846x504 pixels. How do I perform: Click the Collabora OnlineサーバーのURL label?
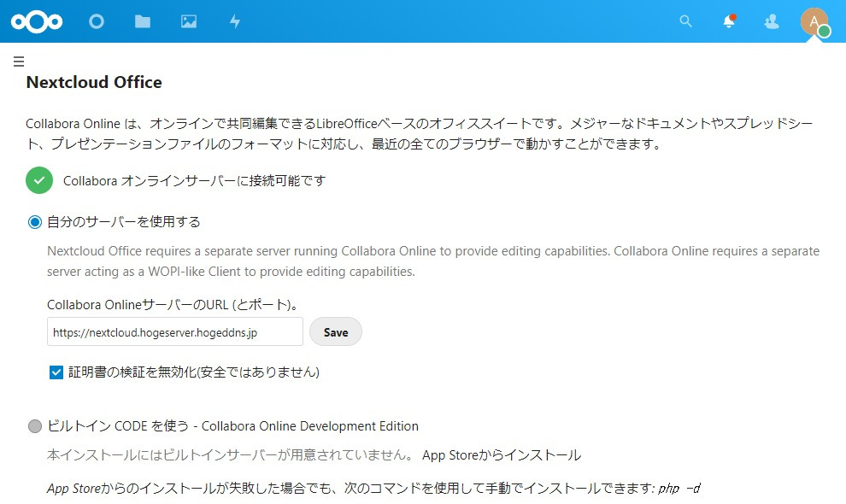(x=173, y=305)
